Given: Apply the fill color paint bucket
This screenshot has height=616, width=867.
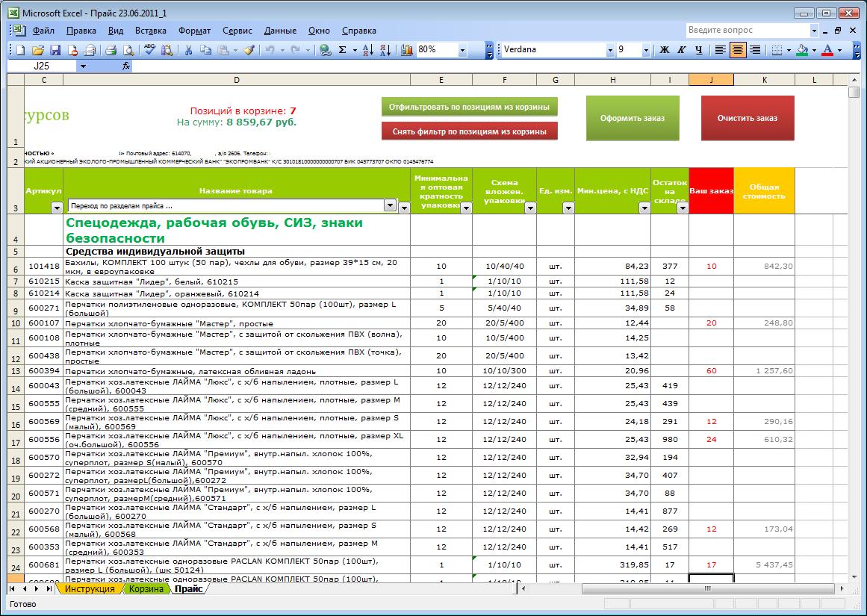Looking at the screenshot, I should pos(802,50).
